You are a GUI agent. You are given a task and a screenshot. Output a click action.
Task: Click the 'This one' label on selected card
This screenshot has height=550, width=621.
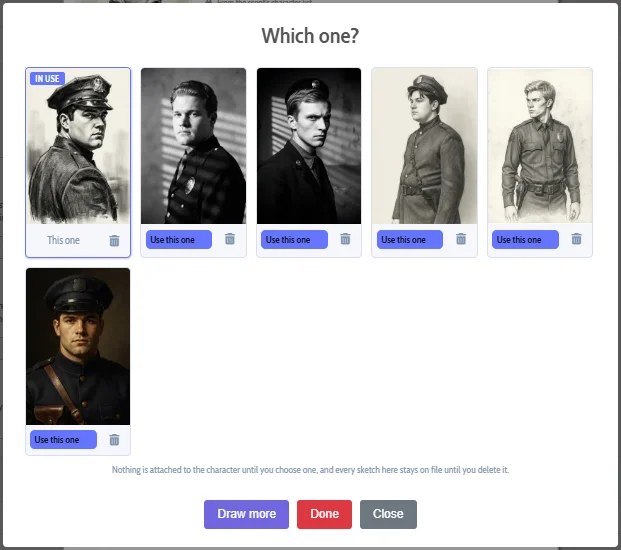pos(63,240)
